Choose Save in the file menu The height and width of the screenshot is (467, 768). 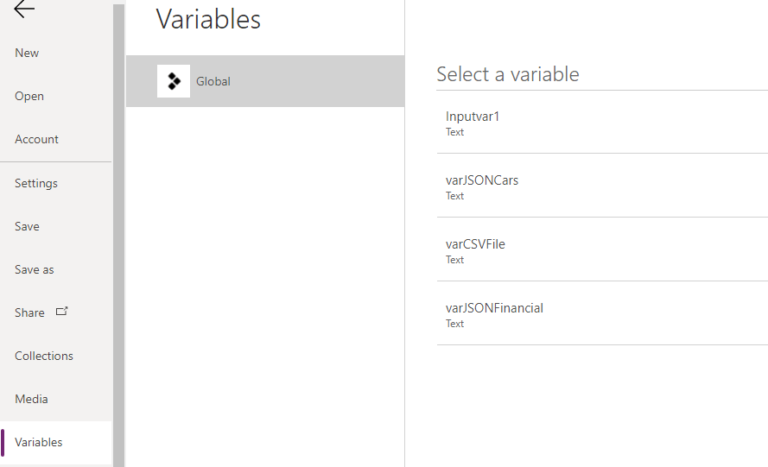point(27,226)
